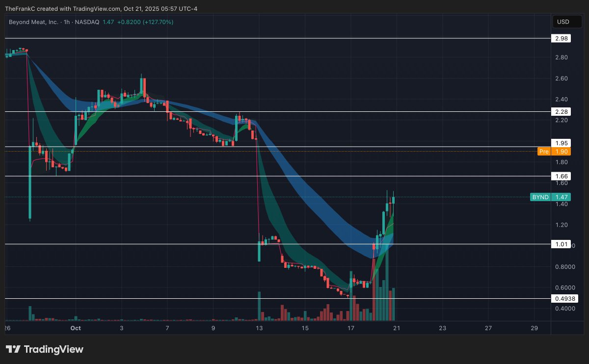
Task: Click the 2.98 horizontal line price label
Action: pos(562,38)
